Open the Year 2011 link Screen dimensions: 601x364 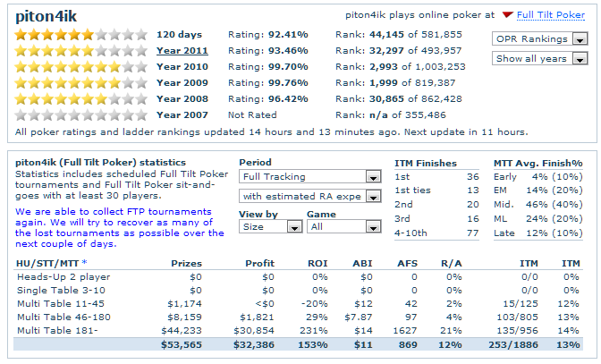point(182,50)
